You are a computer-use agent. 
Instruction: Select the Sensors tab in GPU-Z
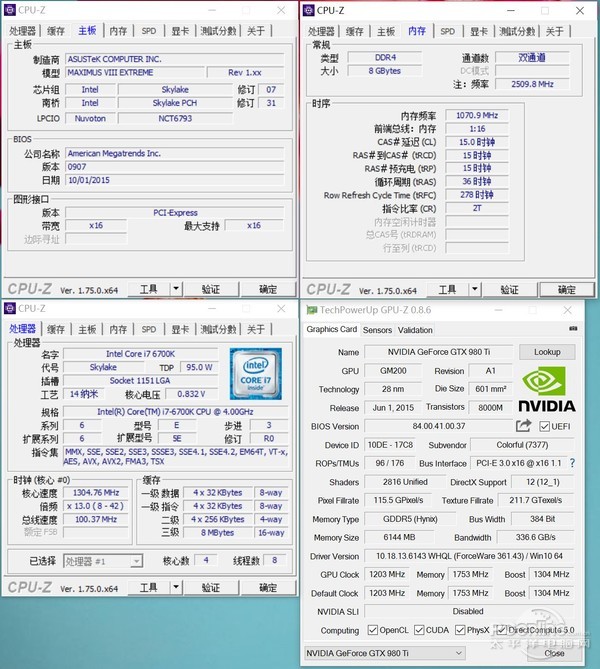(377, 330)
